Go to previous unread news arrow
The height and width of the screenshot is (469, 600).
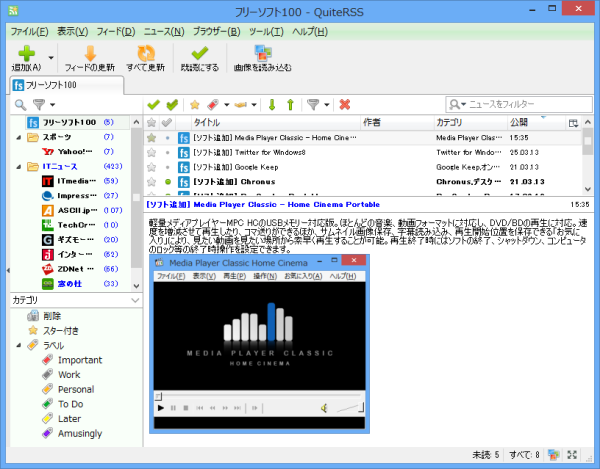point(290,104)
